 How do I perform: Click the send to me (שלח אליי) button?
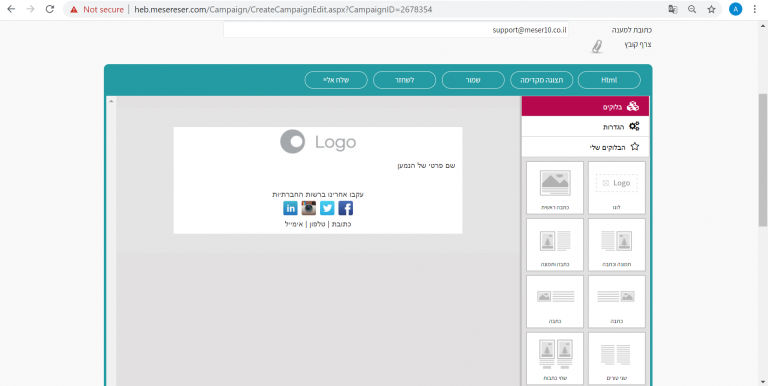(x=336, y=80)
